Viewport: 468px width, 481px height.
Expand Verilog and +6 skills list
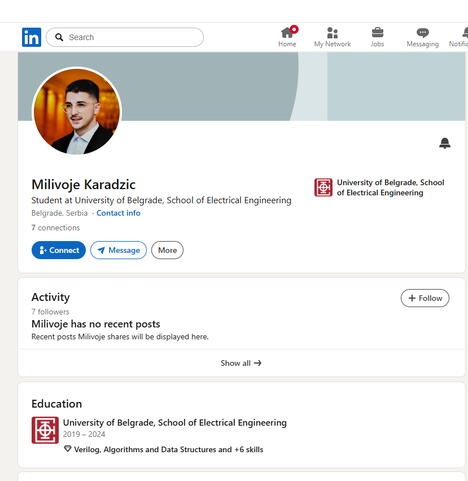click(164, 449)
